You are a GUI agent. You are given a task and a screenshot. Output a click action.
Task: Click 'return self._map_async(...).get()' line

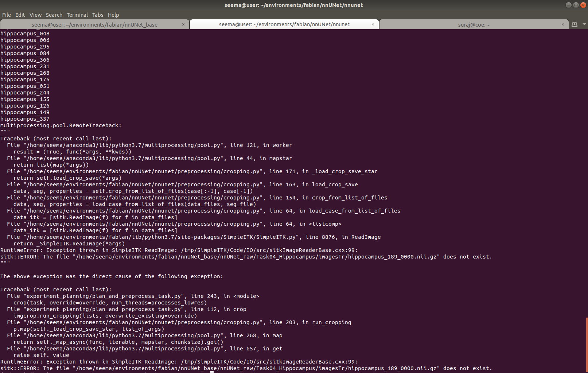click(118, 342)
